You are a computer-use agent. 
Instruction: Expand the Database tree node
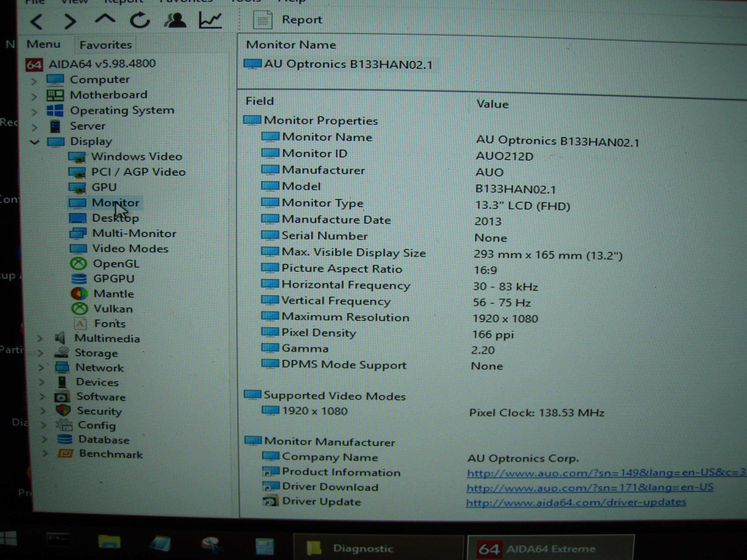(x=44, y=439)
